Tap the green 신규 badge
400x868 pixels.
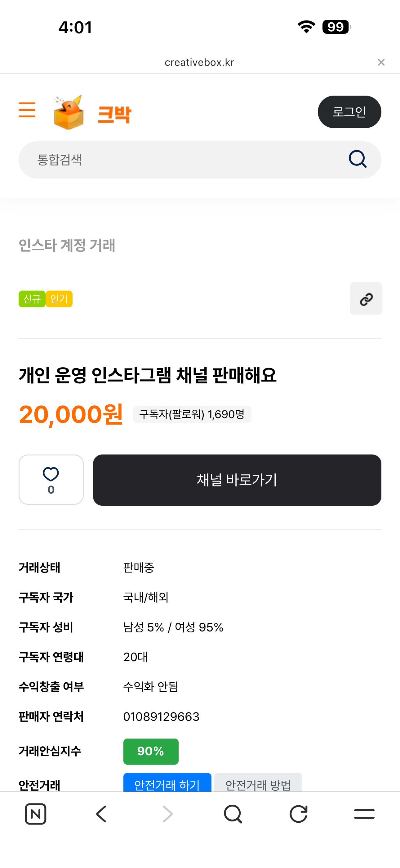32,299
